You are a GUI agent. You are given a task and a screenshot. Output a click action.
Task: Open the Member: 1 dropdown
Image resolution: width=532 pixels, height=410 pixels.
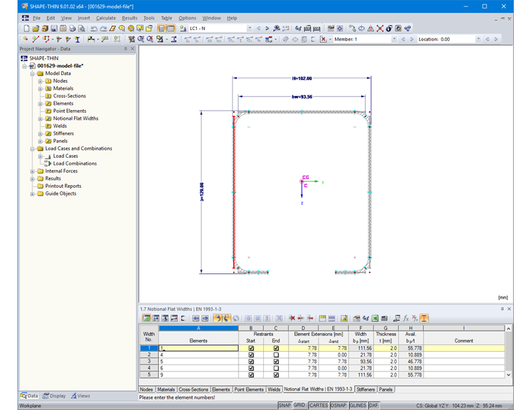394,39
